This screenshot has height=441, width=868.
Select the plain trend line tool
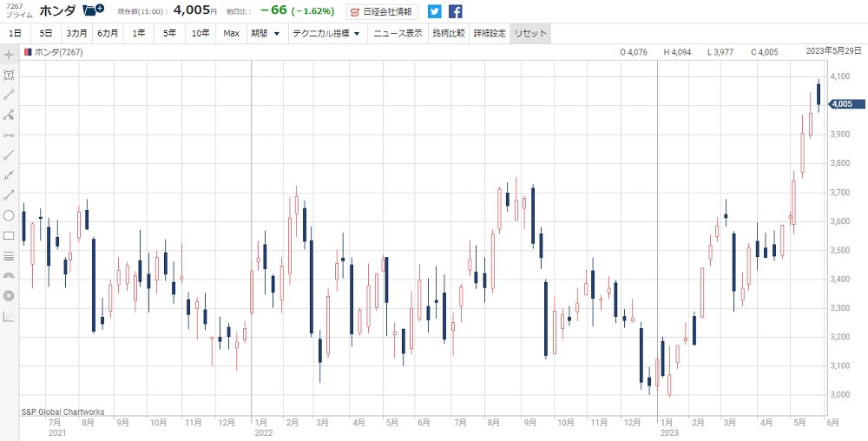tap(9, 155)
